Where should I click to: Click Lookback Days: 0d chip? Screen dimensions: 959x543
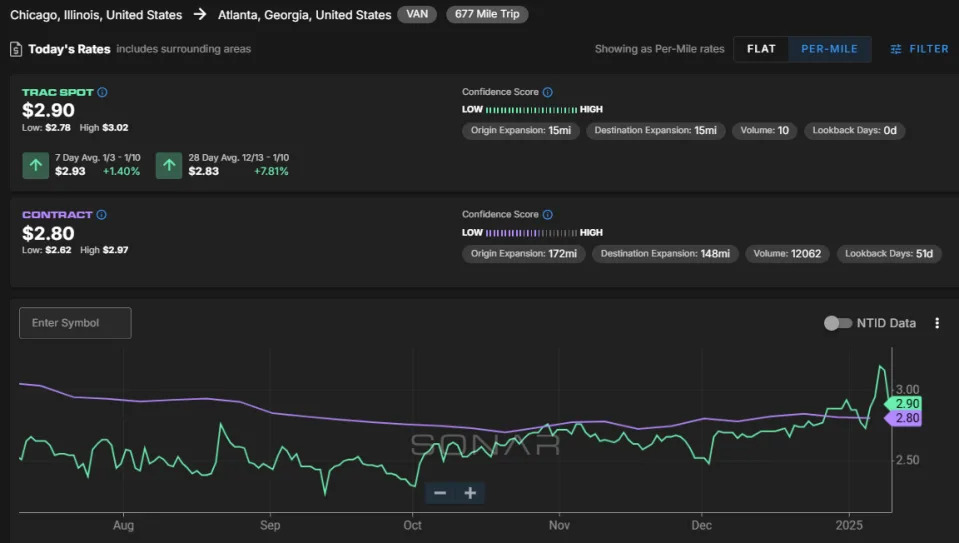pos(854,130)
